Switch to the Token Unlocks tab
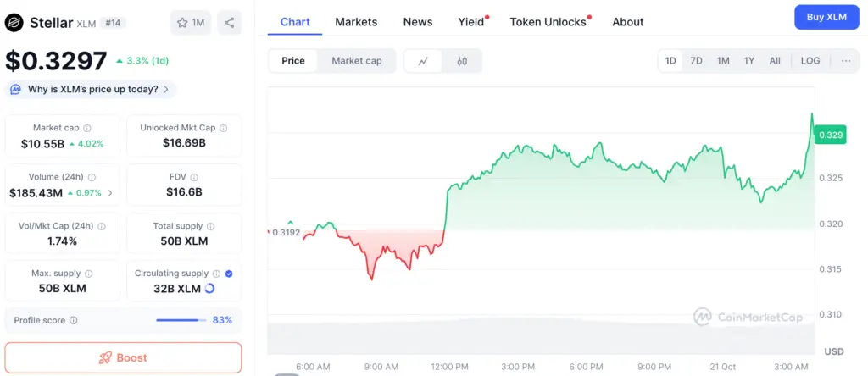This screenshot has height=376, width=868. (548, 22)
